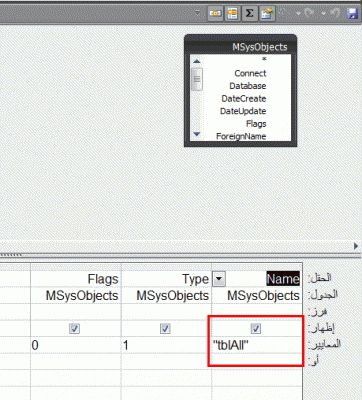Select the ForeignName field in MSysObjects list
Screen dimensions: 362x400
tap(241, 136)
